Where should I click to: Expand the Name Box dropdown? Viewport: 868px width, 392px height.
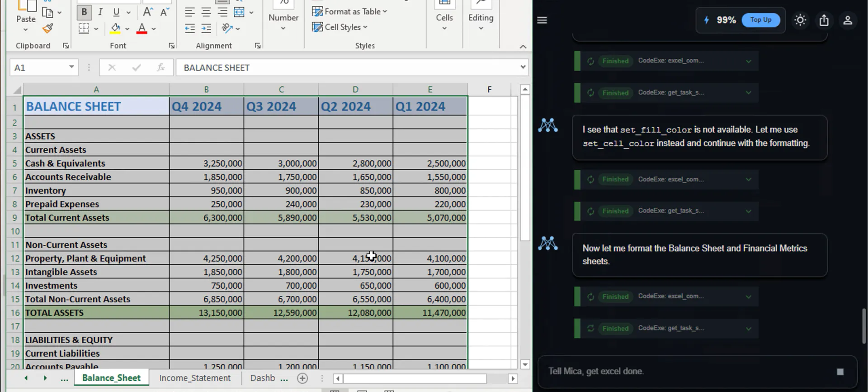(x=71, y=67)
